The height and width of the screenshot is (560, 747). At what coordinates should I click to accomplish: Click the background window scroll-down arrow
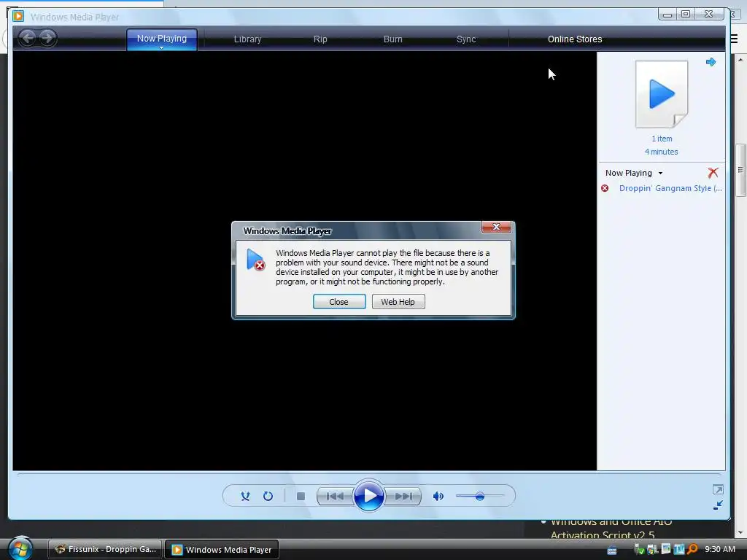click(x=740, y=532)
